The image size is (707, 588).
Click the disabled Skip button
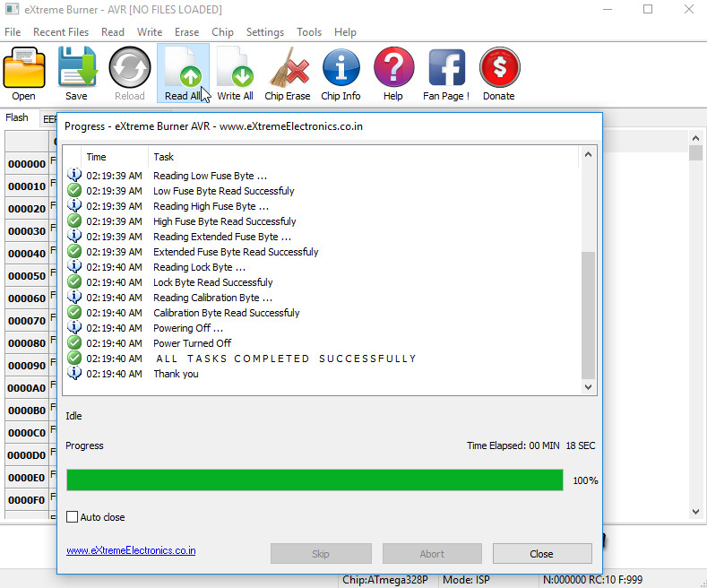click(321, 553)
